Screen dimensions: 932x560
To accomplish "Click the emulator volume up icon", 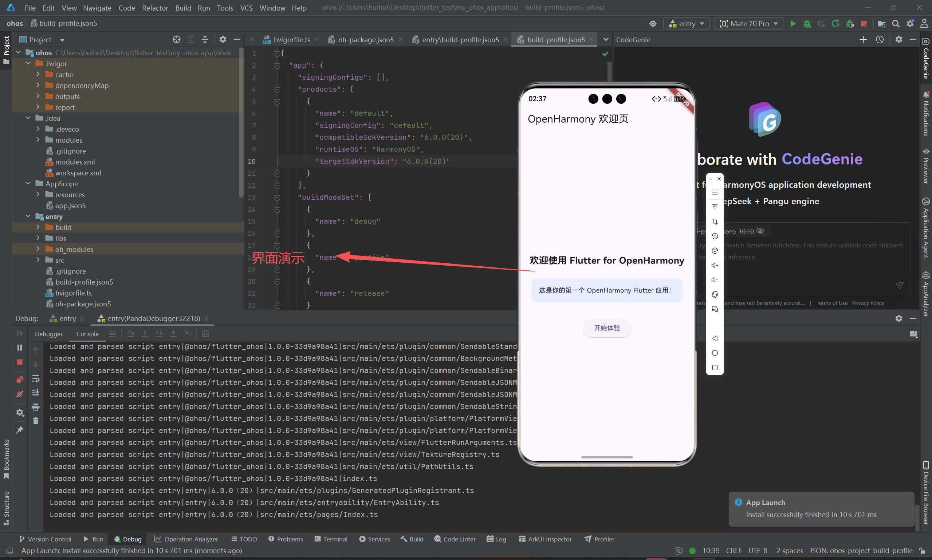I will tap(715, 265).
